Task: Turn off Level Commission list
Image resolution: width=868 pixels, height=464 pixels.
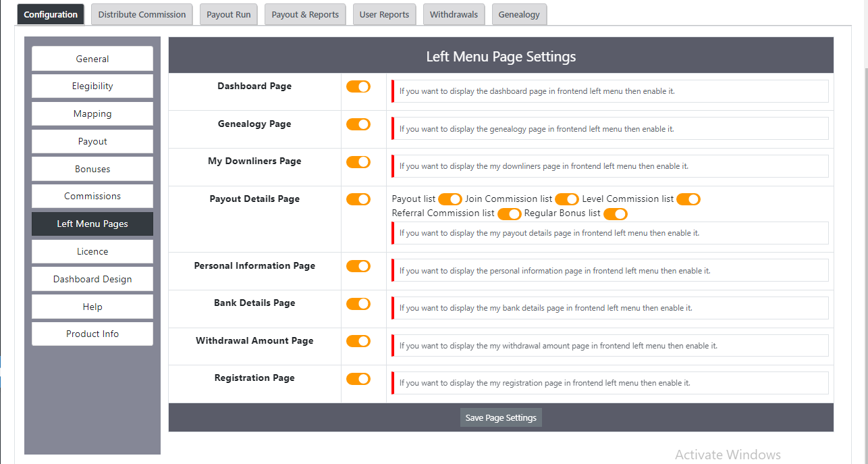Action: 688,199
